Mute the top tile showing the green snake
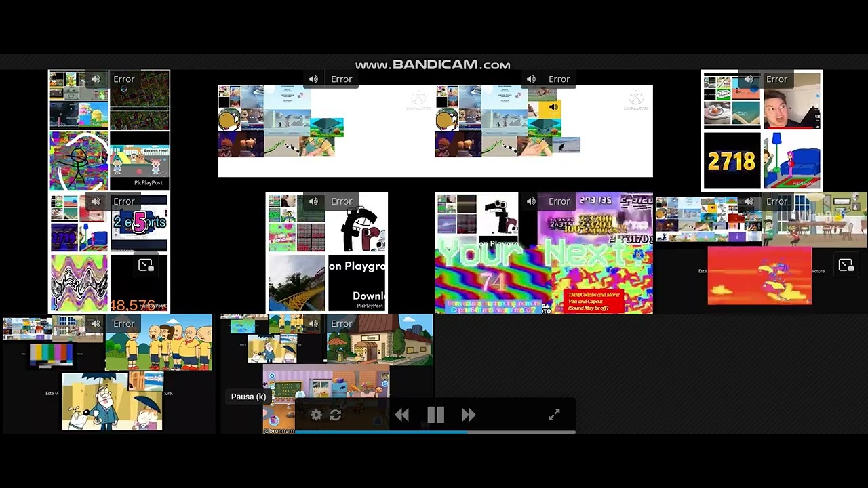This screenshot has width=868, height=488. click(x=313, y=79)
